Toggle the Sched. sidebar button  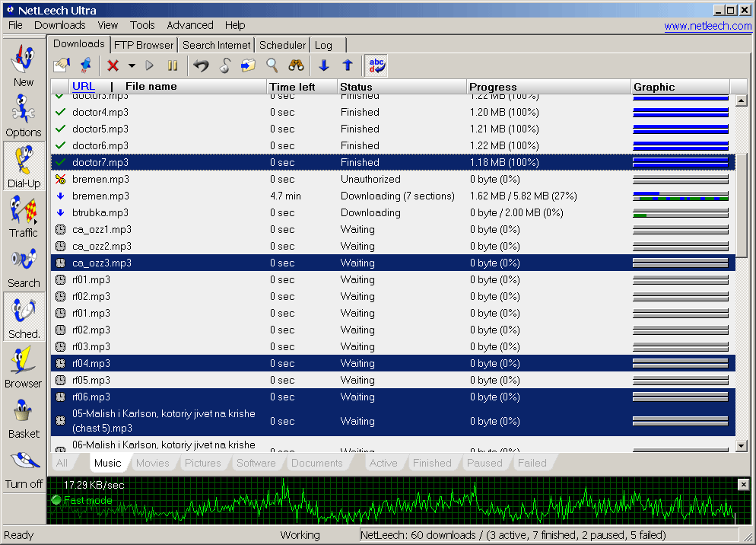point(24,317)
